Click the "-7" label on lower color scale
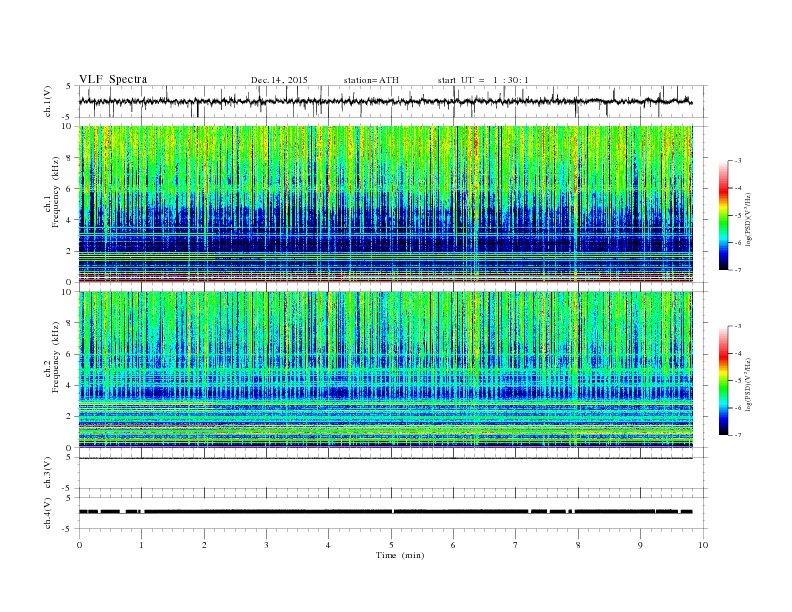 click(738, 435)
